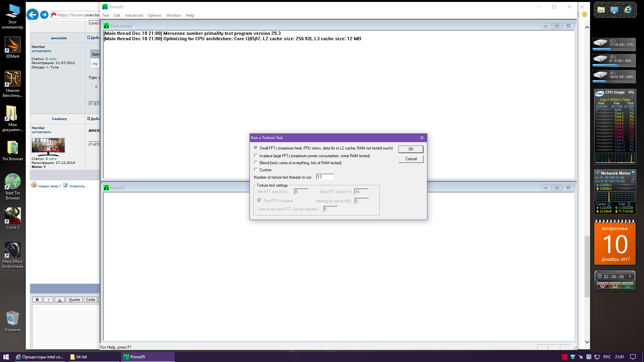Open the notification center taskbar icon
Viewport: 644px width, 362px height.
coord(633,357)
